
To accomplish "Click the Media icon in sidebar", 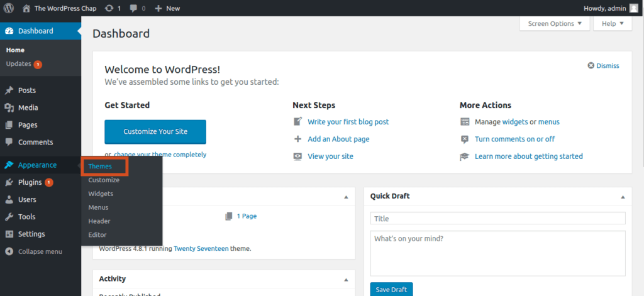I will (9, 107).
